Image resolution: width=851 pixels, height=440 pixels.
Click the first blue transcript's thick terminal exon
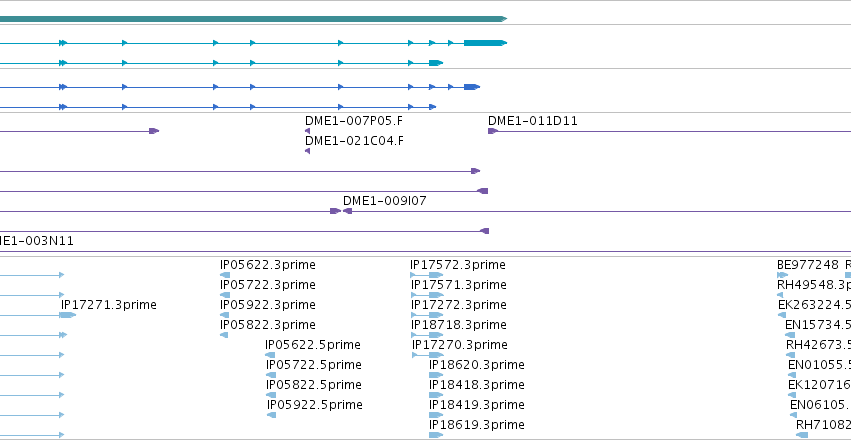pos(471,87)
